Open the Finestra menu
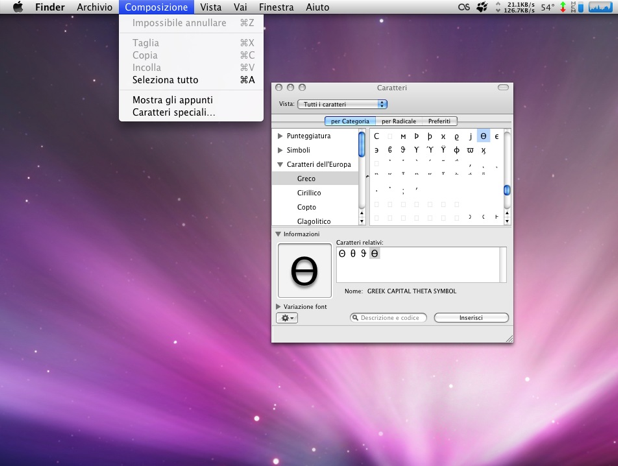Viewport: 618px width, 466px height. [x=276, y=7]
